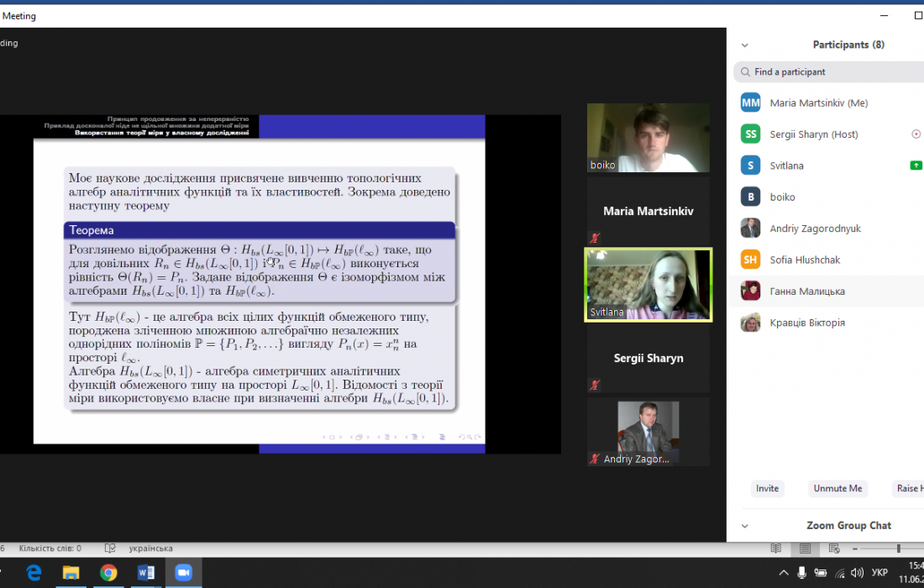Collapse the Zoom Group Chat chevron
This screenshot has height=588, width=924.
coord(744,526)
